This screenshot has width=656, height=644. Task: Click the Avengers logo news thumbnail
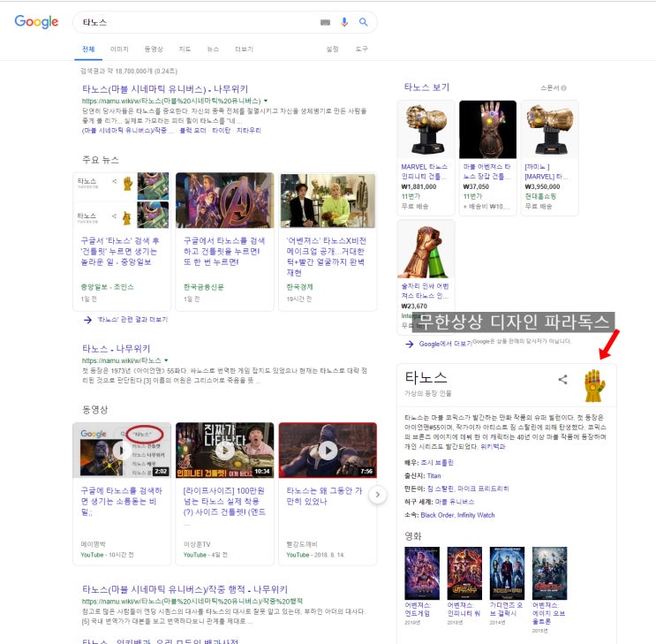pos(225,201)
